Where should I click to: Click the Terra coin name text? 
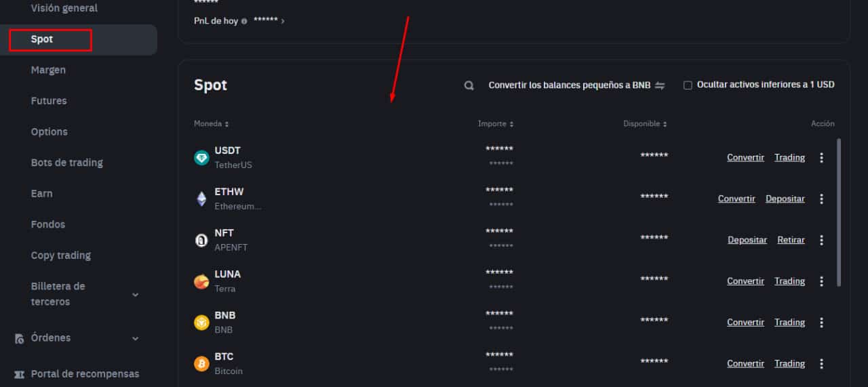pyautogui.click(x=225, y=289)
